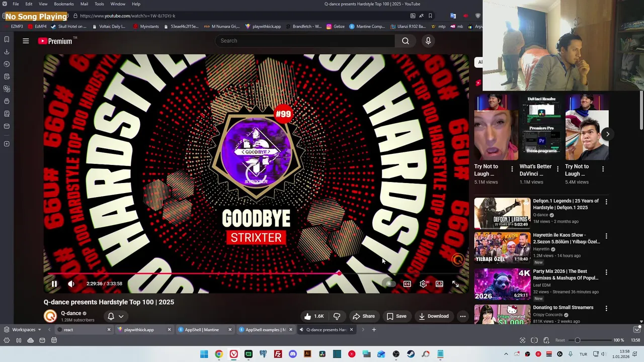Toggle the autoplay switch in the player
This screenshot has width=644, height=362.
[x=388, y=284]
